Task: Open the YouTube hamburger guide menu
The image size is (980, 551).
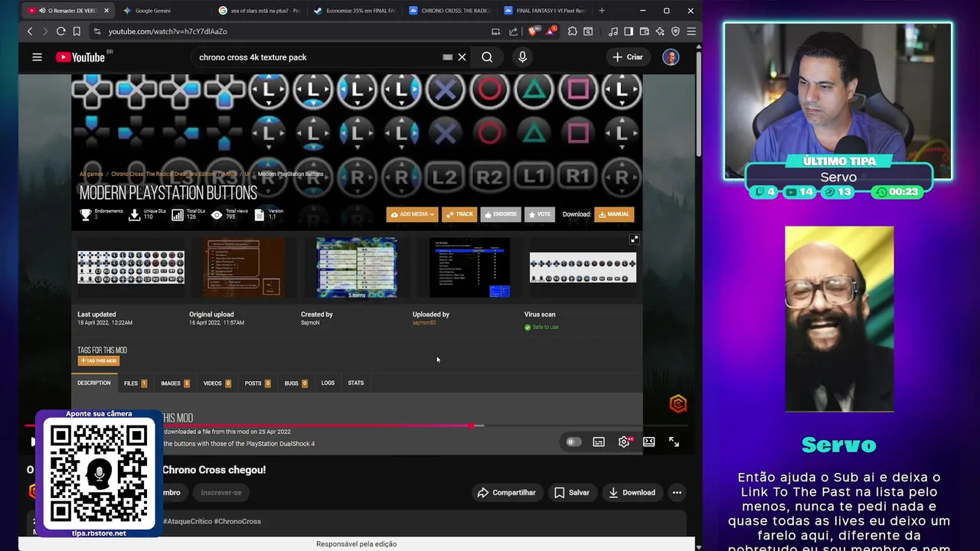Action: pos(37,57)
